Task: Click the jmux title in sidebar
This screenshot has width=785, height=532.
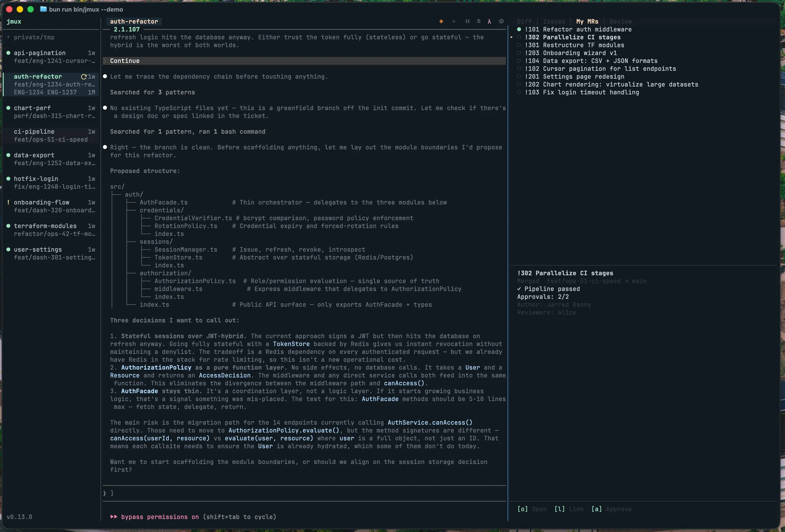Action: [x=14, y=21]
